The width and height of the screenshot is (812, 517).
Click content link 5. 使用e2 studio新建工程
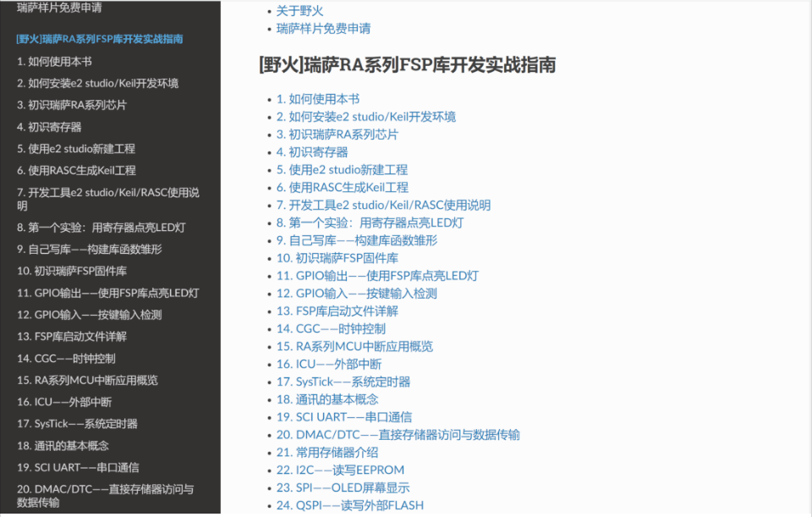pyautogui.click(x=342, y=169)
